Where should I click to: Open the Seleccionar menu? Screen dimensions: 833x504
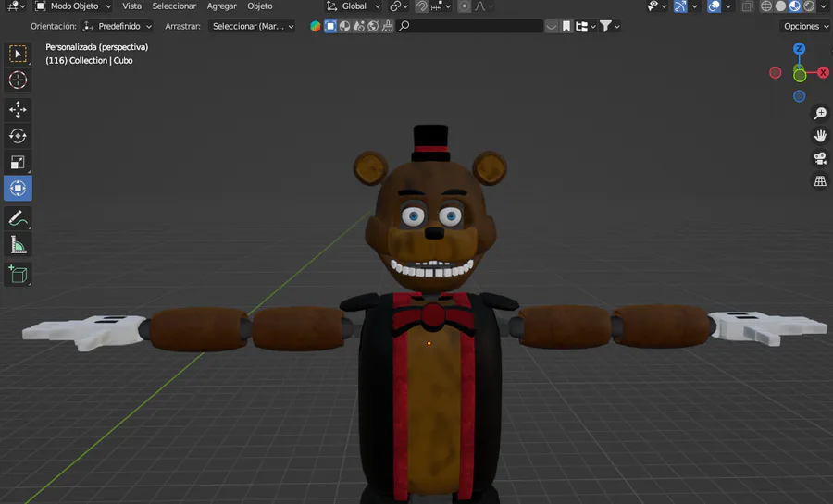click(174, 6)
